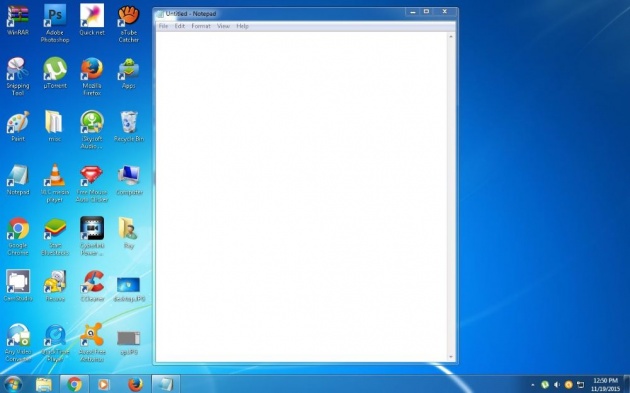Screen dimensions: 630x393
Task: Open the Notepad Format menu
Action: 201,26
